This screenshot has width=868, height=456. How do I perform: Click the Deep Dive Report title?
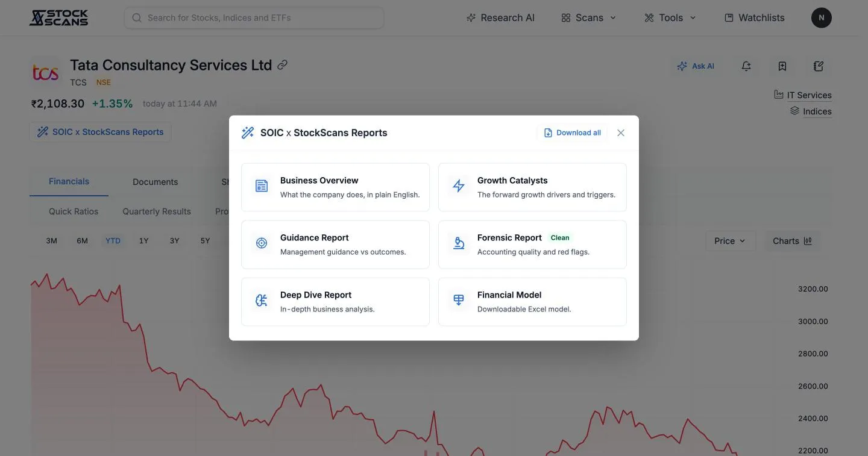tap(316, 295)
